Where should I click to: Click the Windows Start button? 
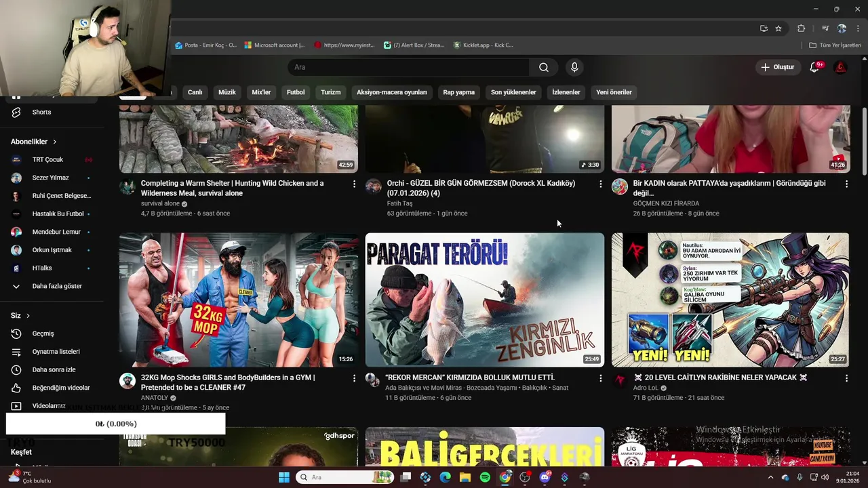tap(283, 477)
